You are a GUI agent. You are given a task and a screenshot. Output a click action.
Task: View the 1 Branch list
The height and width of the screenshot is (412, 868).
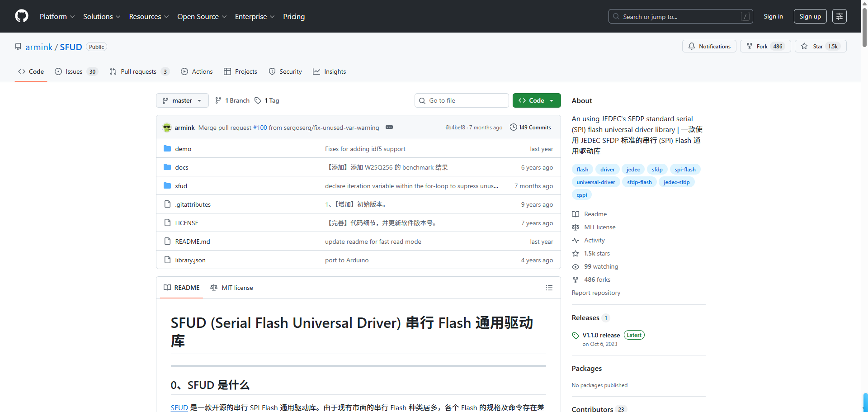click(x=232, y=100)
